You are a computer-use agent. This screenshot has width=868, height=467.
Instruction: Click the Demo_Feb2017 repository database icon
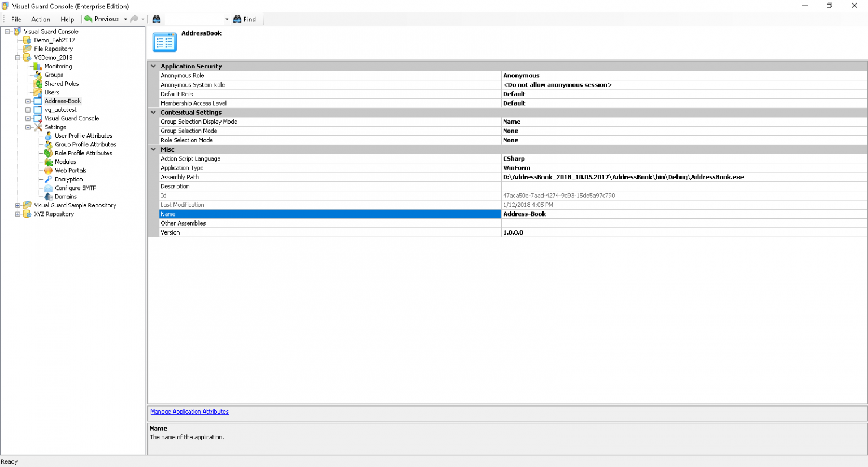click(x=27, y=40)
